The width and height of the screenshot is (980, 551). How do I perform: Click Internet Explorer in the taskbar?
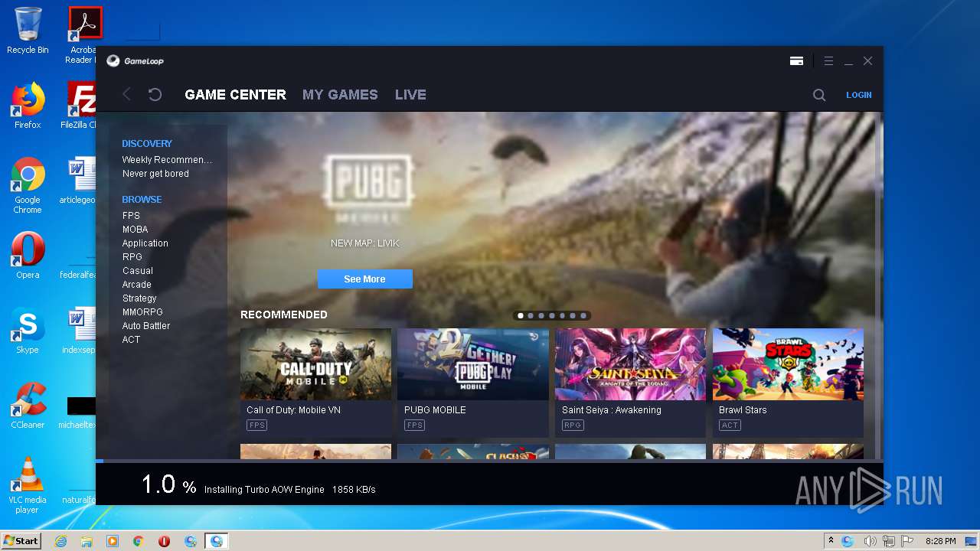pyautogui.click(x=60, y=541)
